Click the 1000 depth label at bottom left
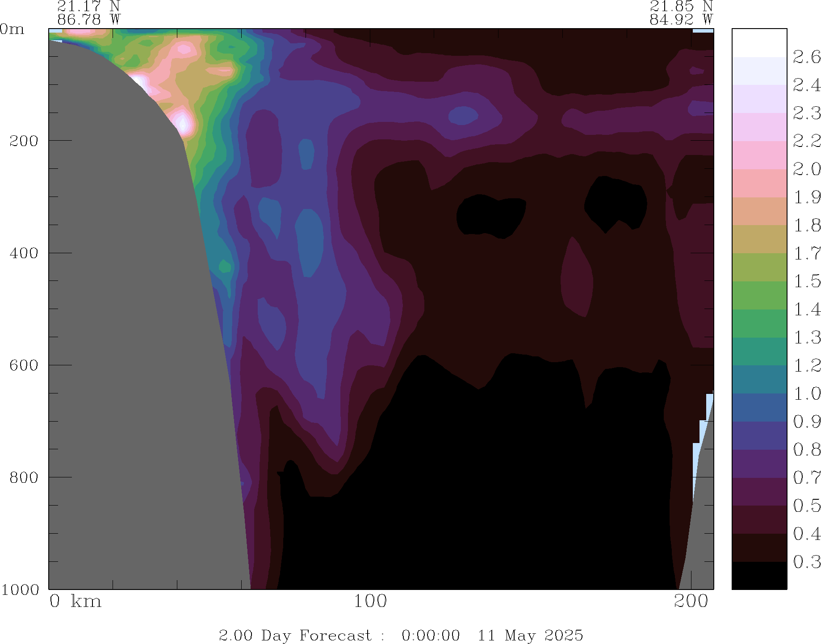821x644 pixels. click(20, 590)
